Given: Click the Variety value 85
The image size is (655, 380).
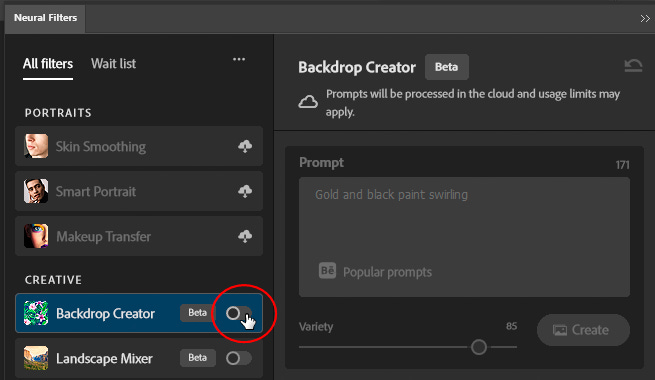Looking at the screenshot, I should [512, 326].
